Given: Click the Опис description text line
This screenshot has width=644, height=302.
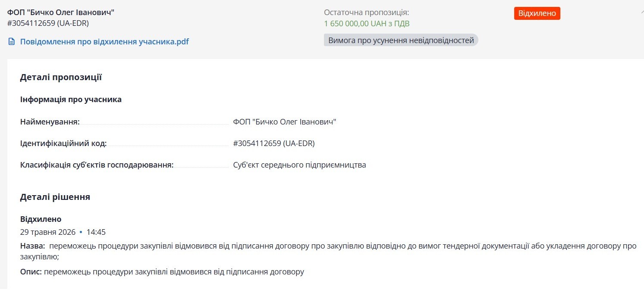Looking at the screenshot, I should click(162, 272).
